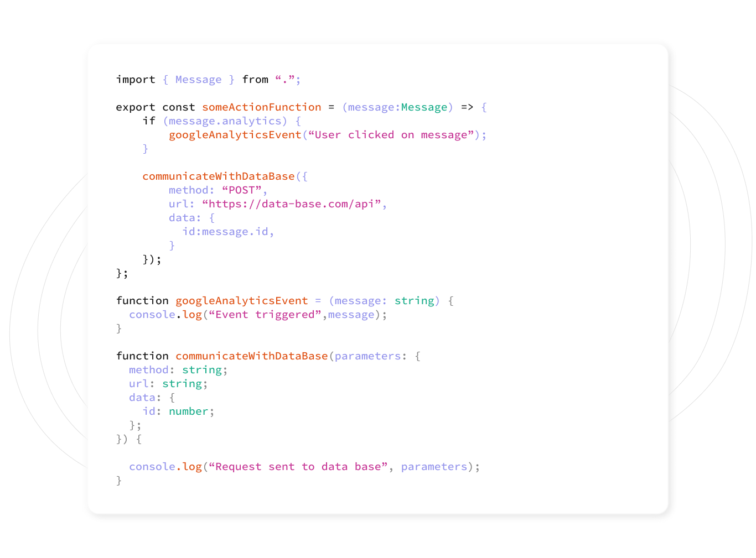756x558 pixels.
Task: Click the "communicateWithDataBase({" call line
Action: click(225, 176)
